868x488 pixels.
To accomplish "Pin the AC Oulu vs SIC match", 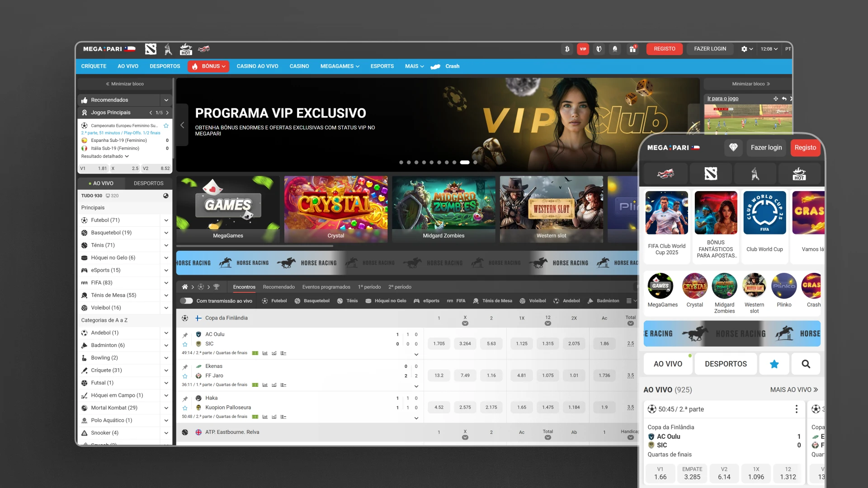I will click(185, 335).
